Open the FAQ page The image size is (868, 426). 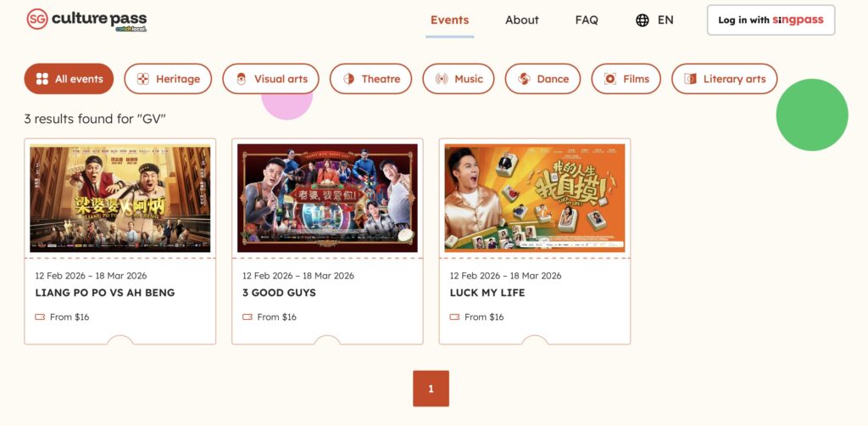tap(587, 20)
